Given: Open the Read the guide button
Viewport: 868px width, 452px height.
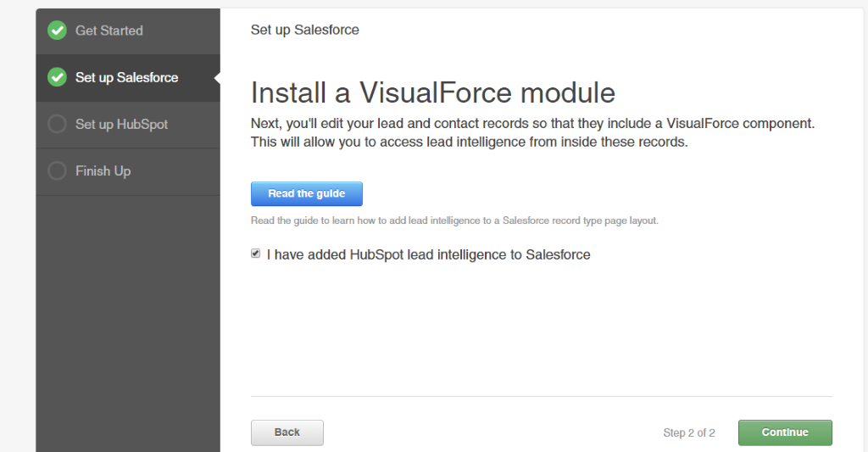Looking at the screenshot, I should 307,194.
